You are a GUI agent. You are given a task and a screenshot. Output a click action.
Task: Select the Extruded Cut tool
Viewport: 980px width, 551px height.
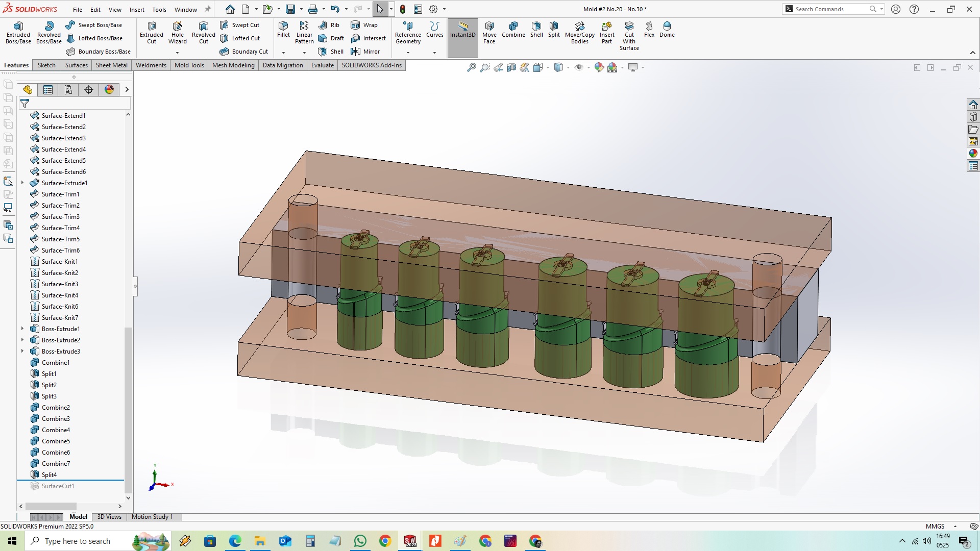(x=152, y=33)
